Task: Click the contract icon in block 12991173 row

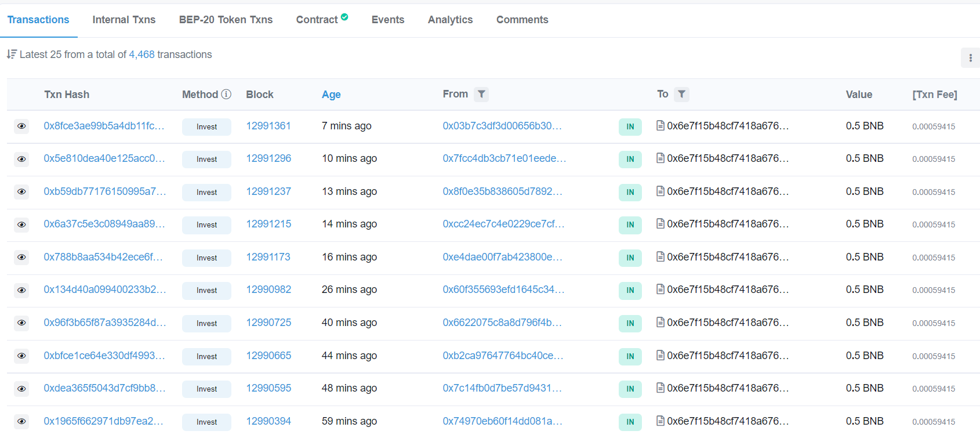Action: click(x=660, y=256)
